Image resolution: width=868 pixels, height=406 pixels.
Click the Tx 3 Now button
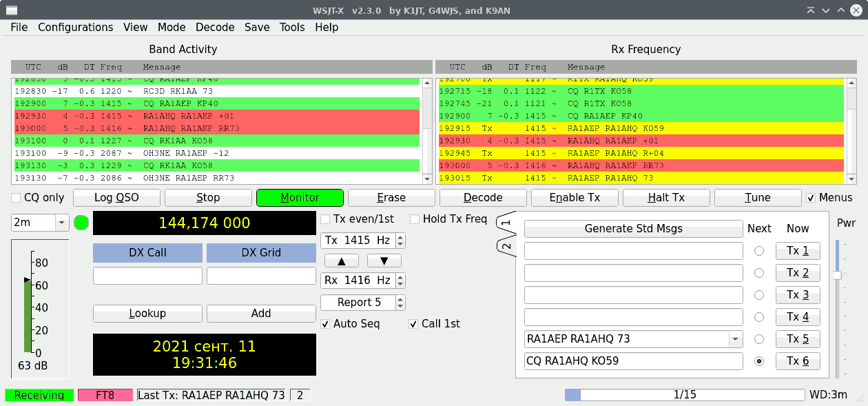[798, 295]
